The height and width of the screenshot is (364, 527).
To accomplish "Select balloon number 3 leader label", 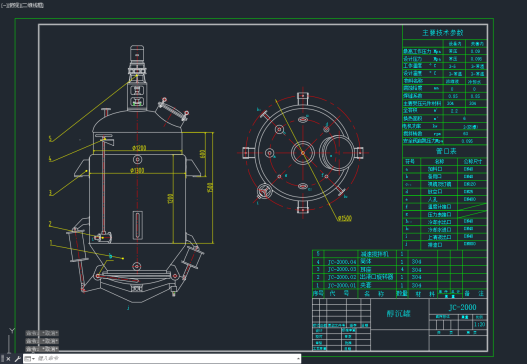I will click(x=50, y=193).
